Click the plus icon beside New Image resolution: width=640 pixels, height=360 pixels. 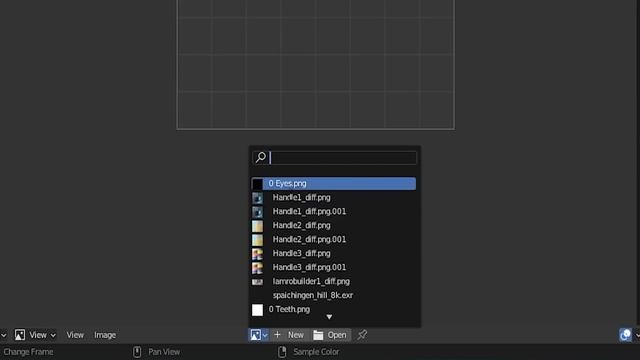[277, 335]
